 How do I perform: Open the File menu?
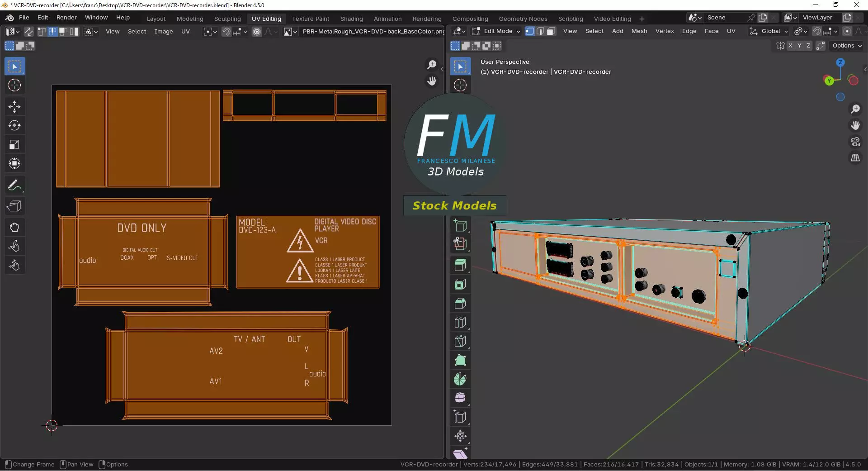click(x=24, y=18)
